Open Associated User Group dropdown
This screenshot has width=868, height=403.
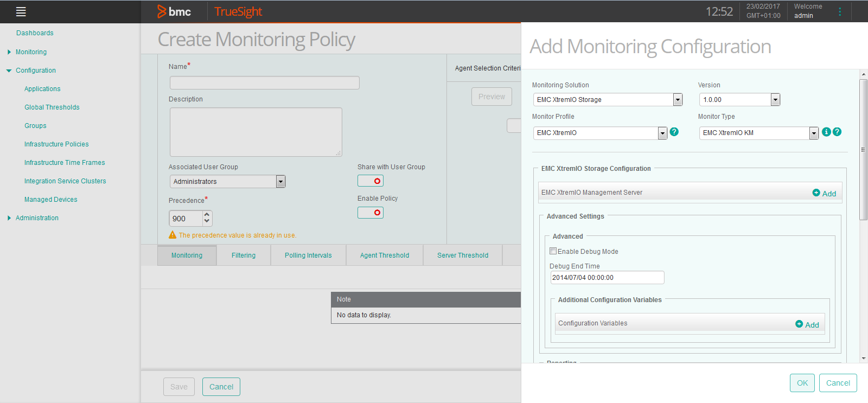280,182
